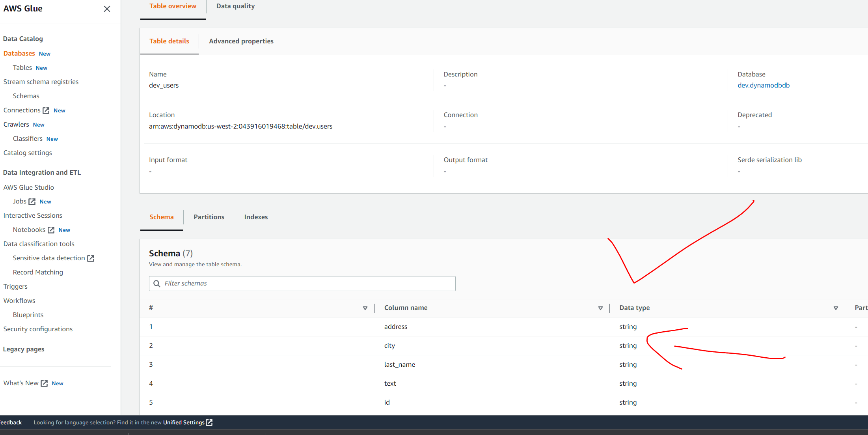The height and width of the screenshot is (435, 868).
Task: Open the dev.dynamodbdb database link
Action: 763,85
